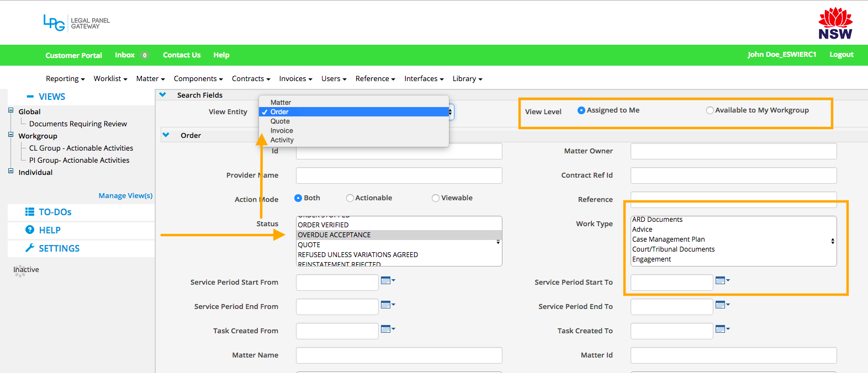Select Assigned to Me view level

pyautogui.click(x=581, y=110)
